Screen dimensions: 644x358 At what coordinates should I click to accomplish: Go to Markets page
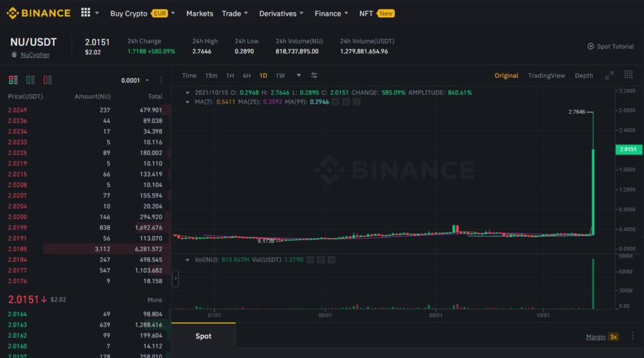click(199, 14)
